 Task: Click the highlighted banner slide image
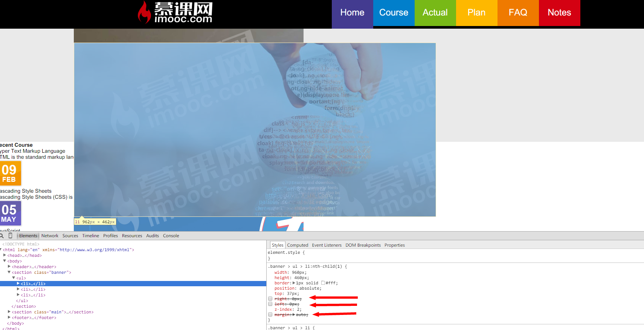[x=255, y=130]
